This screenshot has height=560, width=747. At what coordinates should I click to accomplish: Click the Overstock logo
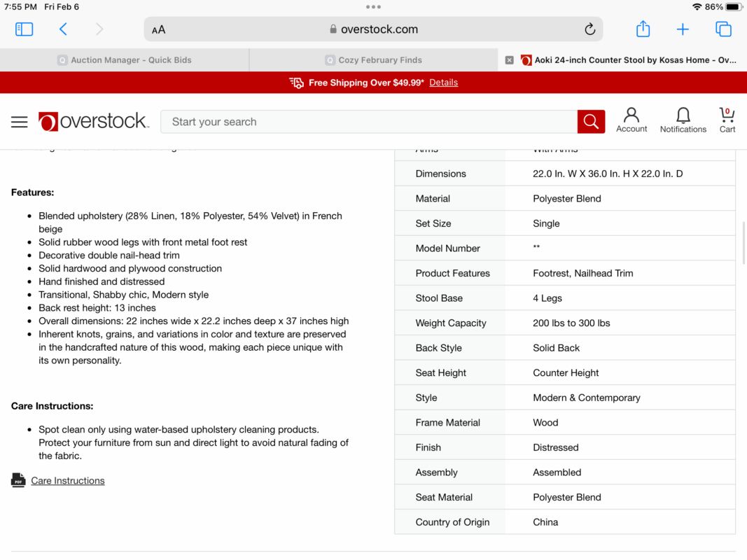click(x=94, y=122)
